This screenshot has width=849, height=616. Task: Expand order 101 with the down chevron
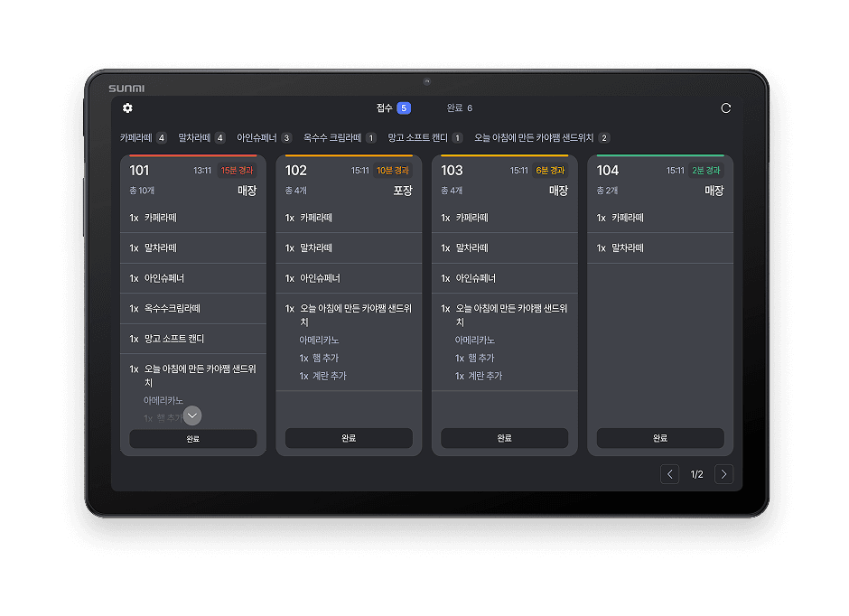(x=192, y=415)
